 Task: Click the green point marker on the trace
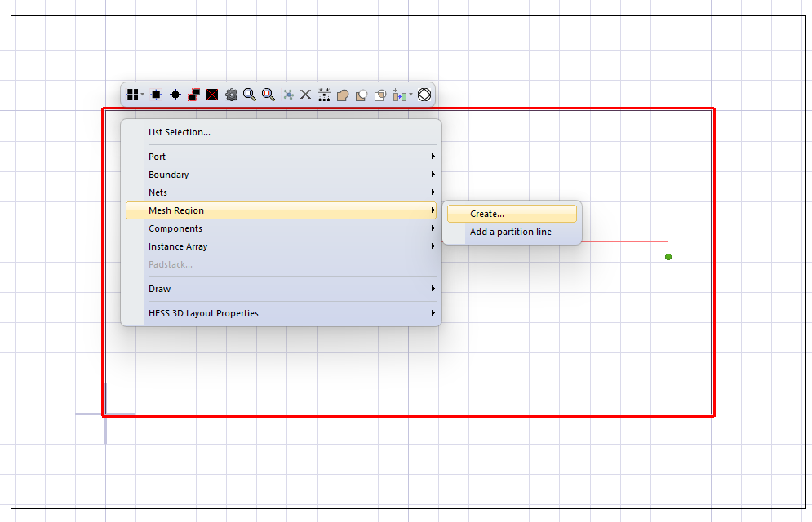[x=668, y=257]
